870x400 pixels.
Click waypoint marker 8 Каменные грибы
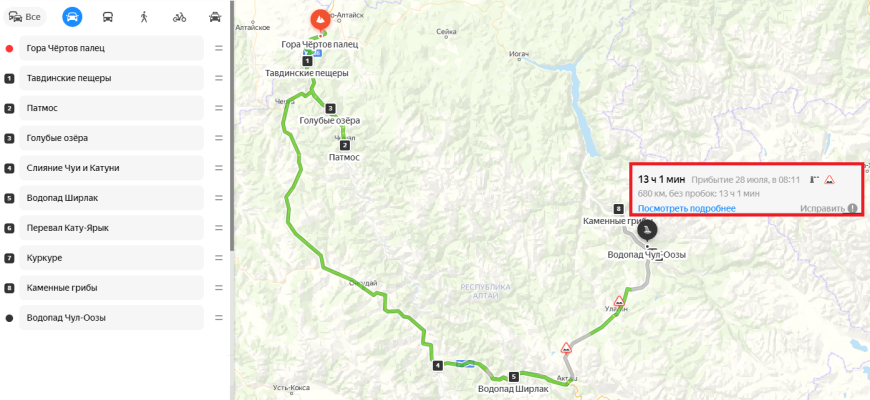pos(620,209)
